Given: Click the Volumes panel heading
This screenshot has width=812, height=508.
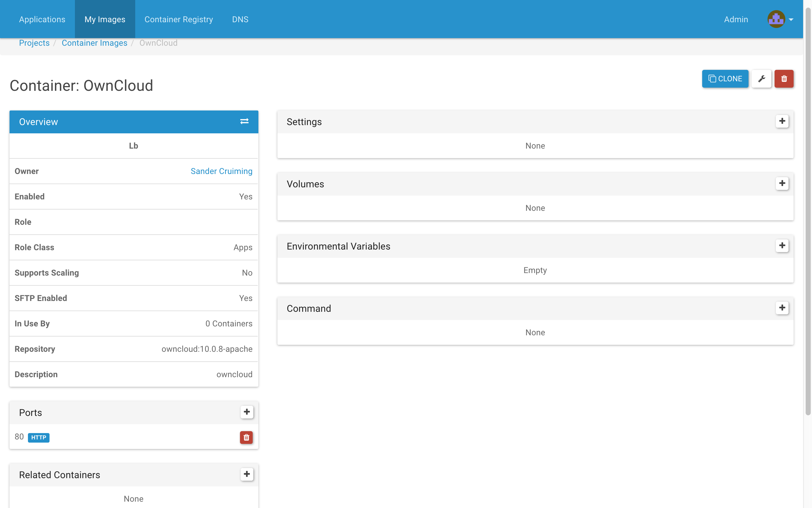Looking at the screenshot, I should [x=305, y=184].
